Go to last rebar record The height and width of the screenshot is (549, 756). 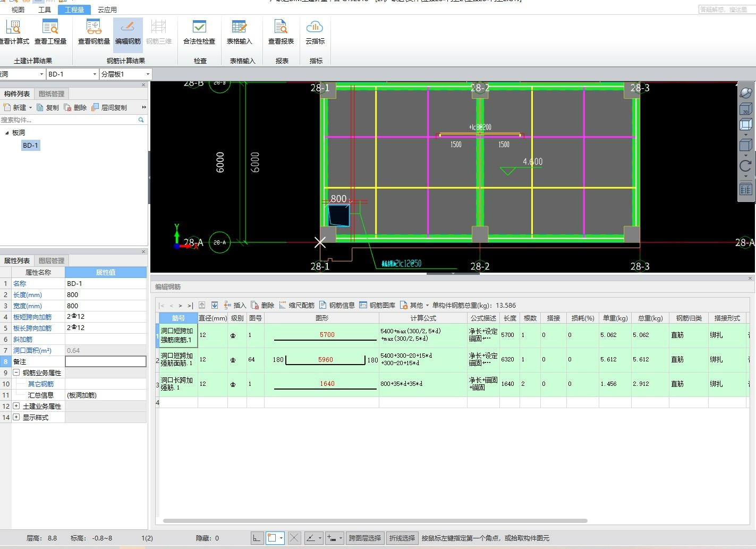(190, 306)
